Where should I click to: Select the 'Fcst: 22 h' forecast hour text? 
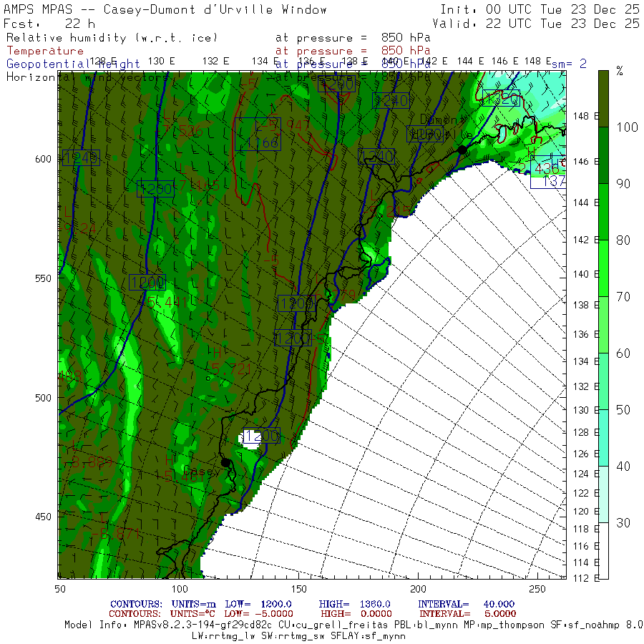click(x=49, y=24)
